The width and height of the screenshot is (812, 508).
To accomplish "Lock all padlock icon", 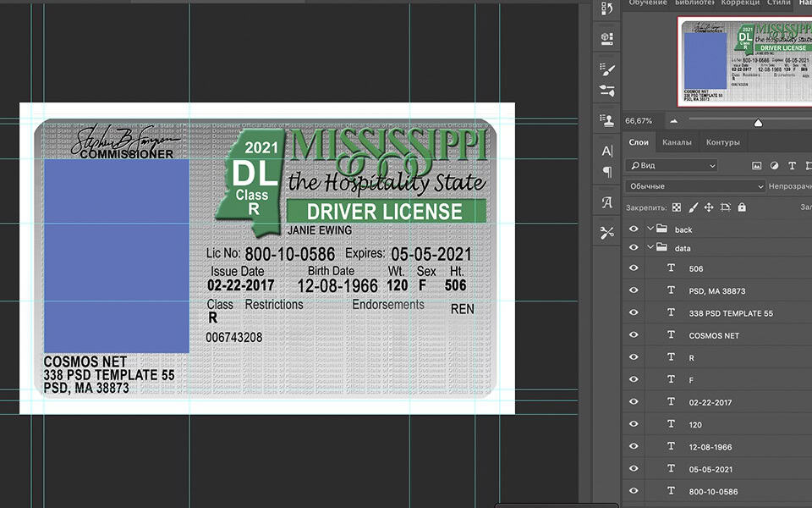I will [x=742, y=207].
